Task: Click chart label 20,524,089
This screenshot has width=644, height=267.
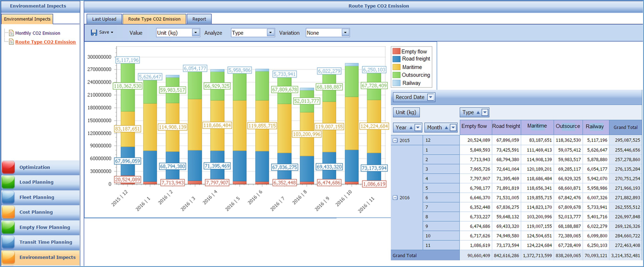Action: [x=127, y=180]
